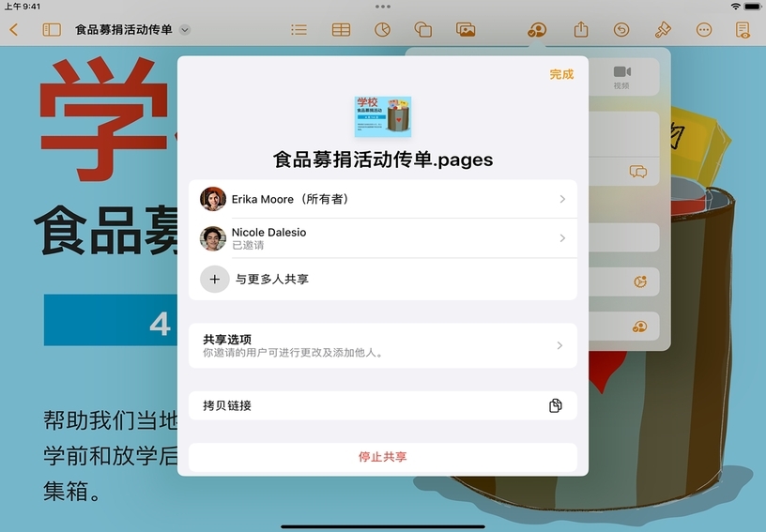Open the shapes insert icon
Screen dimensions: 766x532
coord(423,30)
